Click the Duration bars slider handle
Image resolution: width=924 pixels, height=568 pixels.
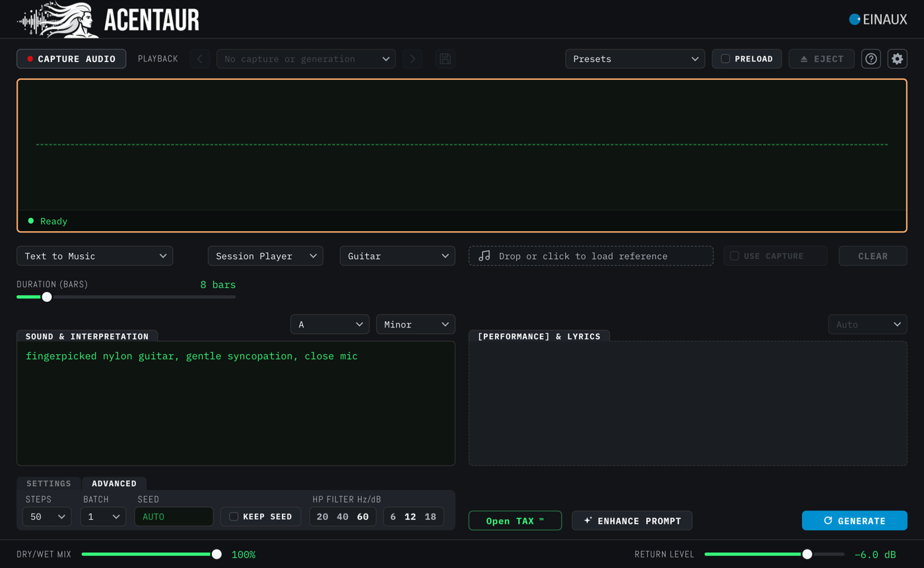[x=46, y=297]
